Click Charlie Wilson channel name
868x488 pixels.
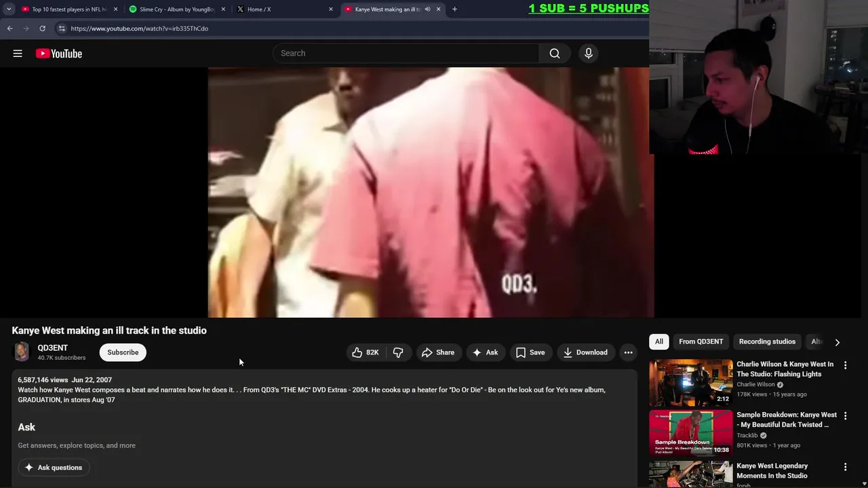755,385
